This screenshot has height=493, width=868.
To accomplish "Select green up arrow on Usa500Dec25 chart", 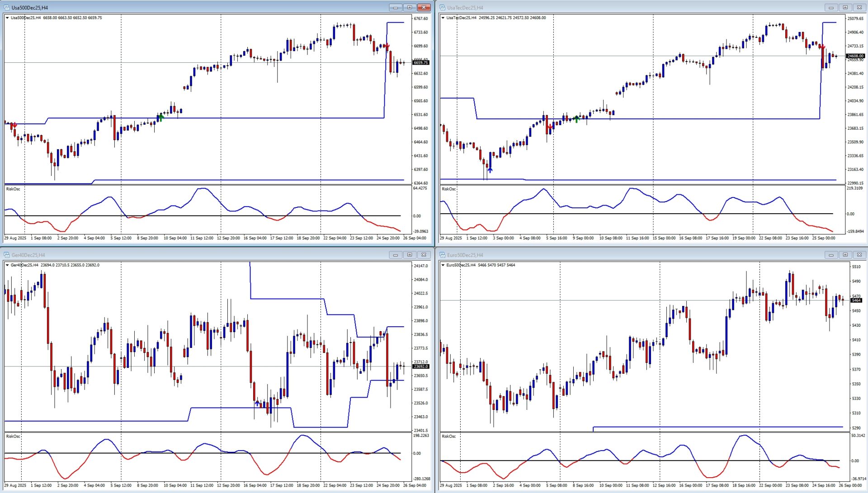I will click(160, 117).
